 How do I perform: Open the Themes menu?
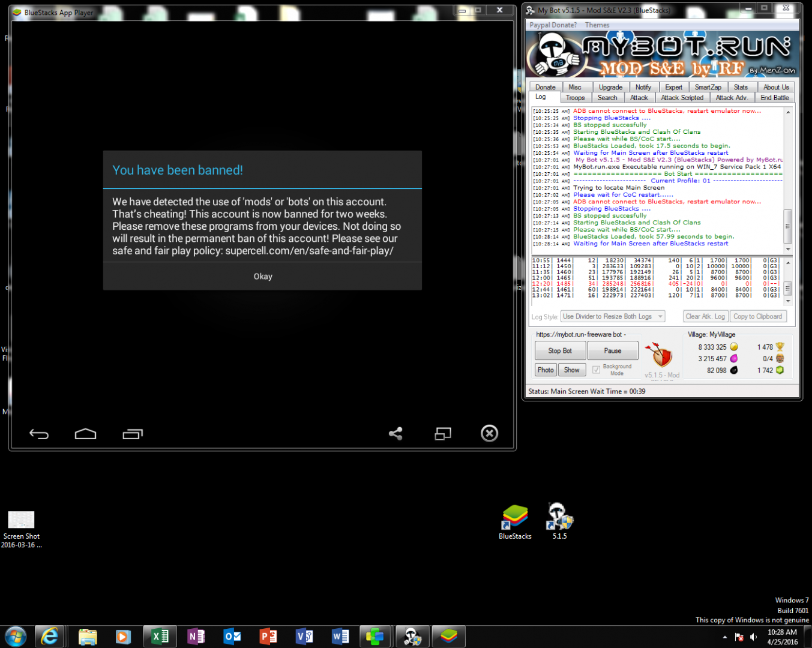point(597,25)
